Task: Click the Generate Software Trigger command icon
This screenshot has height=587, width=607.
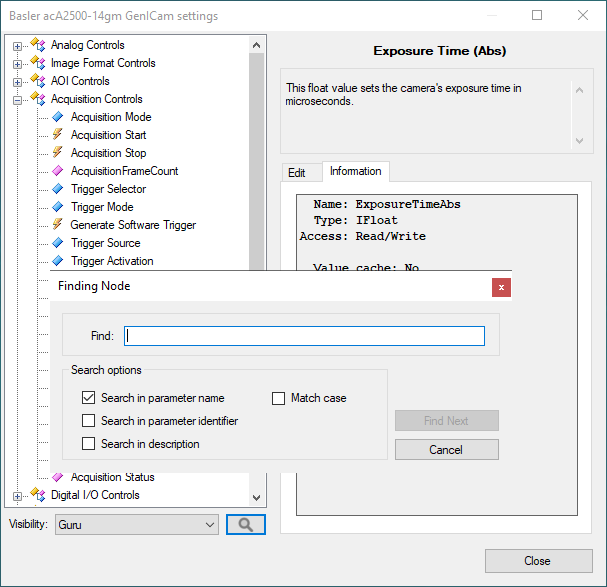Action: click(58, 225)
